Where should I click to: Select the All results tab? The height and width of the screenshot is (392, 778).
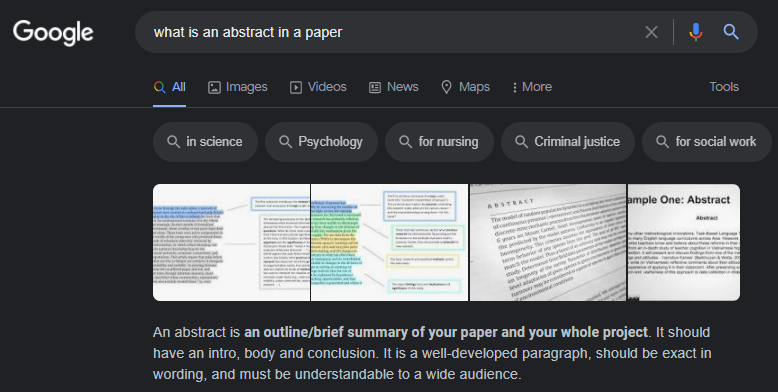pos(170,87)
